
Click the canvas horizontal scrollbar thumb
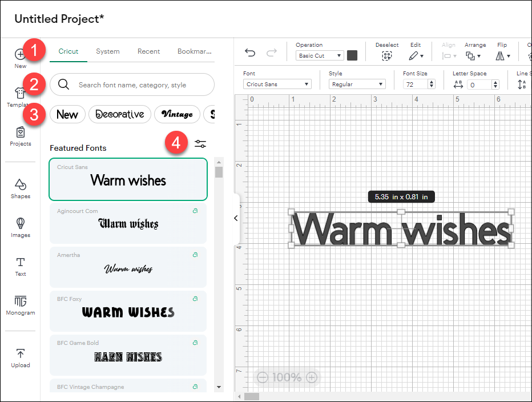pyautogui.click(x=252, y=396)
